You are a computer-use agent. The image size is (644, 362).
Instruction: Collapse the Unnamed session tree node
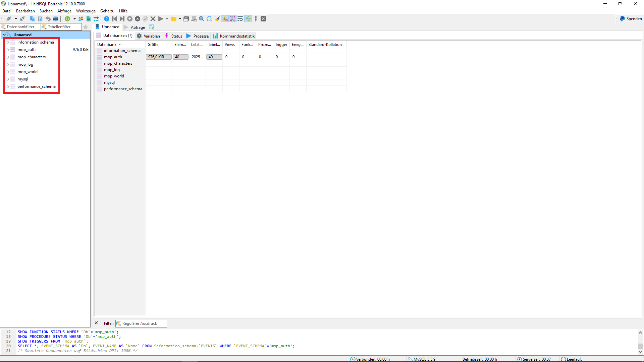pos(4,35)
